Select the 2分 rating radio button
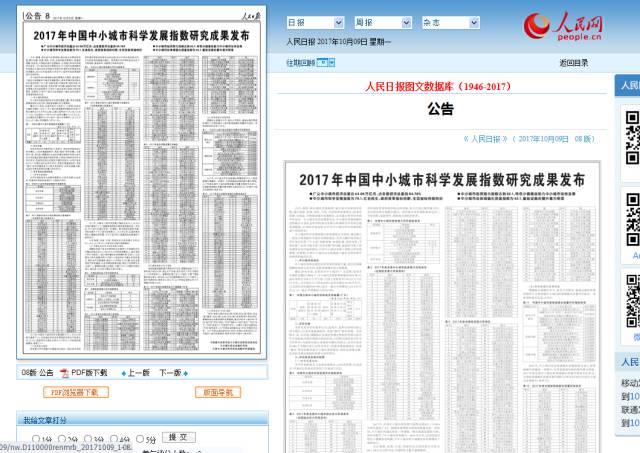The width and height of the screenshot is (640, 453). point(62,439)
